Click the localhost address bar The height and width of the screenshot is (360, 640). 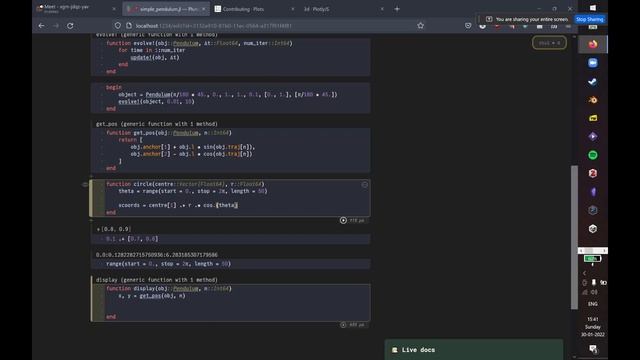(x=269, y=26)
